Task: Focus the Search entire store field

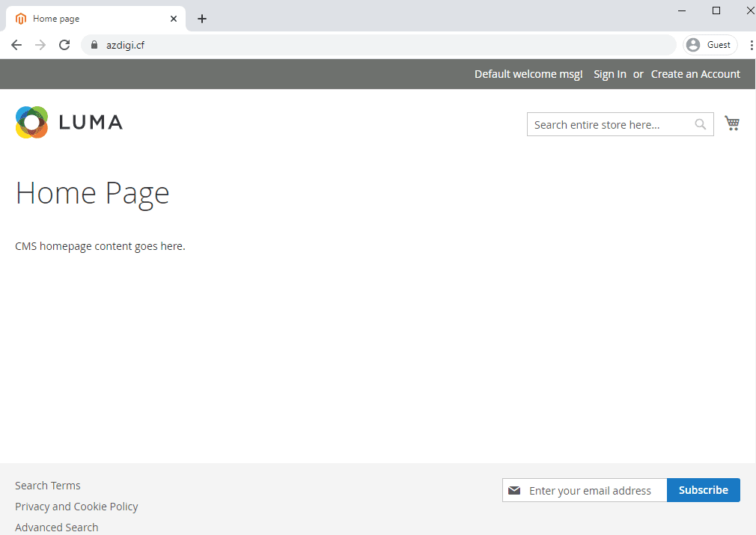Action: (610, 124)
